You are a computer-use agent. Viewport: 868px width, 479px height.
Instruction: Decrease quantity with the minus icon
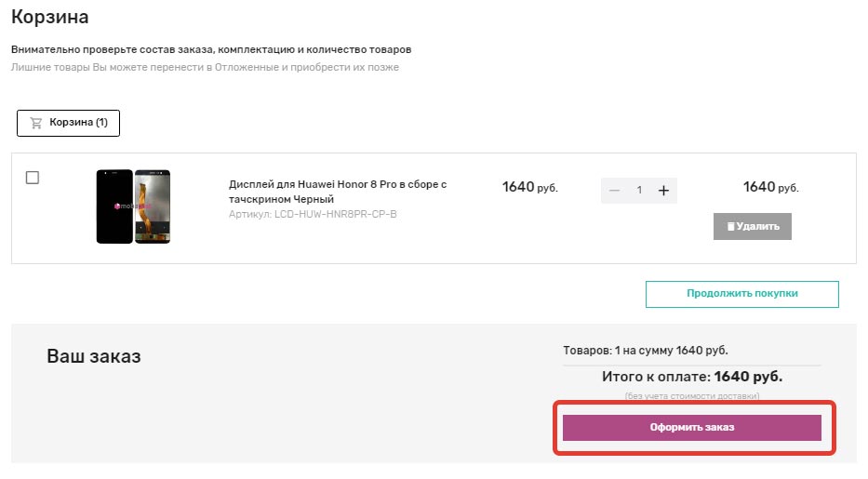click(614, 191)
